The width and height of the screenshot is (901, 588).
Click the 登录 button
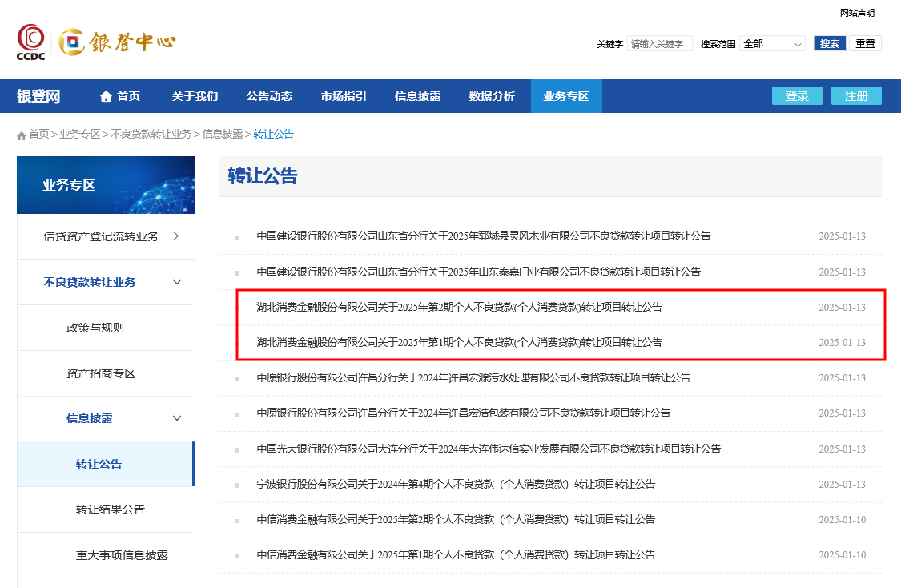pos(797,96)
